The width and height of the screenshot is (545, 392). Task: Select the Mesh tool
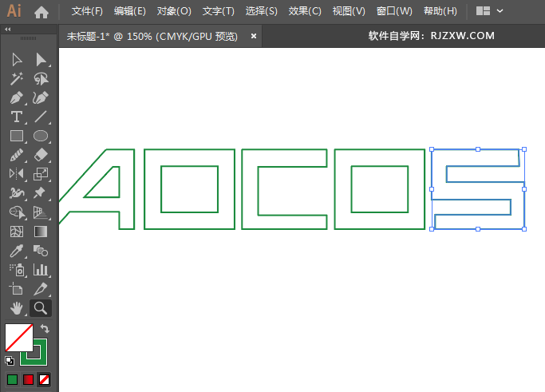click(17, 232)
